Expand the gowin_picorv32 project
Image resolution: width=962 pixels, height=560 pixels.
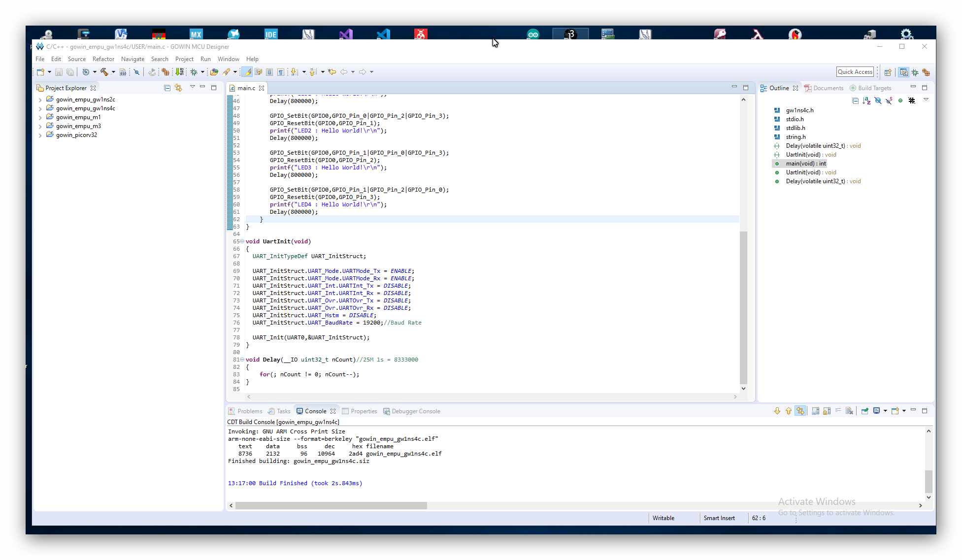(40, 135)
